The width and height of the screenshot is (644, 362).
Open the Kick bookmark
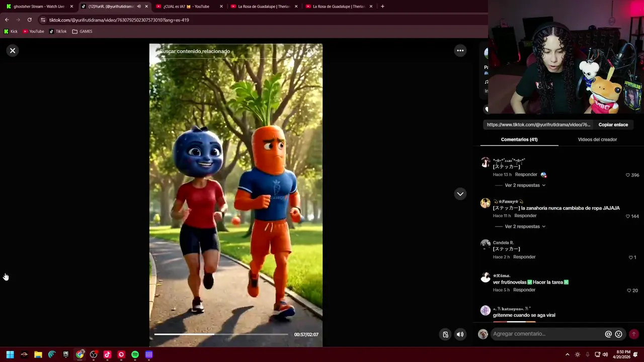pyautogui.click(x=11, y=31)
